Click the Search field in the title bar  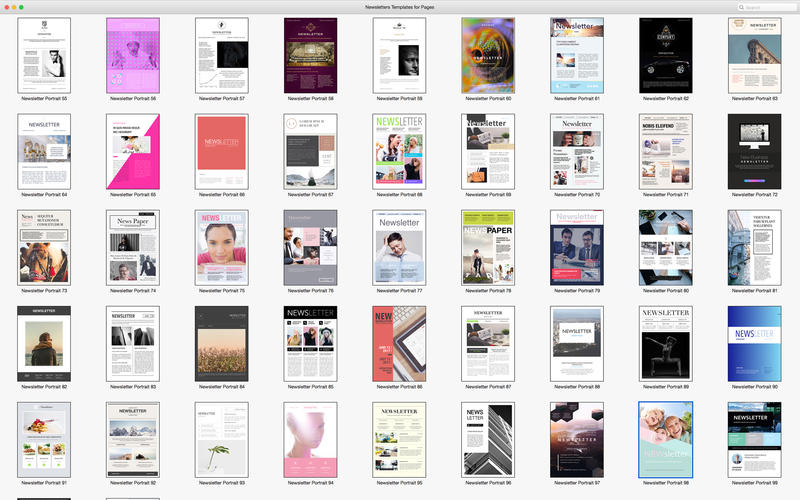click(767, 7)
